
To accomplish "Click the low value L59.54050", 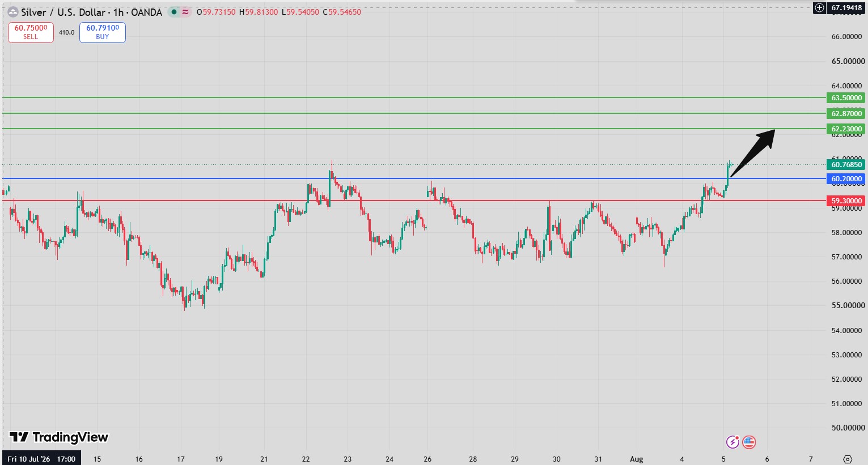I will 300,12.
